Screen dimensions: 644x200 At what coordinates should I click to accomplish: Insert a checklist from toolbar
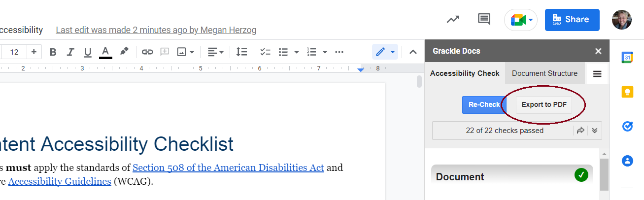266,52
